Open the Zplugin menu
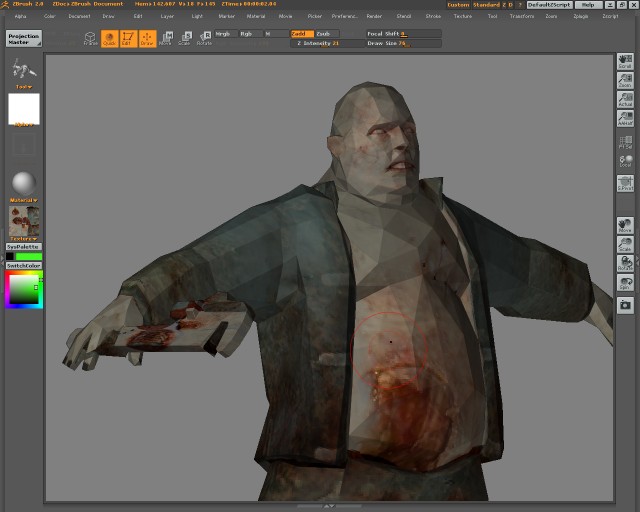Image resolution: width=640 pixels, height=512 pixels. (581, 16)
